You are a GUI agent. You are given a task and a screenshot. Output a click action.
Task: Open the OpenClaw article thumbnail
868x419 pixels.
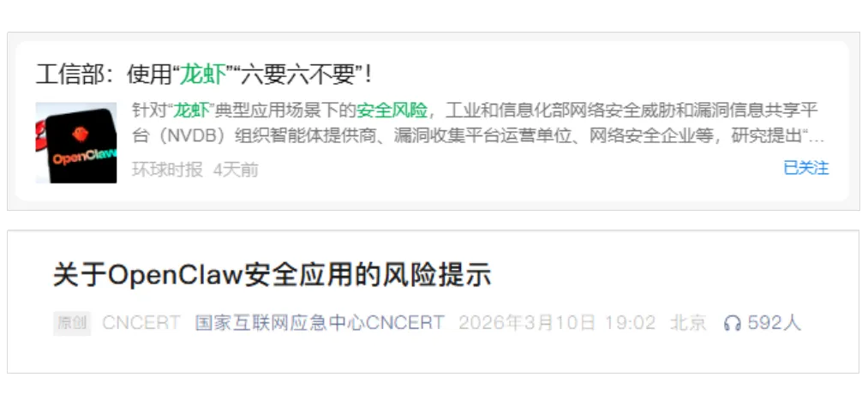coord(76,143)
